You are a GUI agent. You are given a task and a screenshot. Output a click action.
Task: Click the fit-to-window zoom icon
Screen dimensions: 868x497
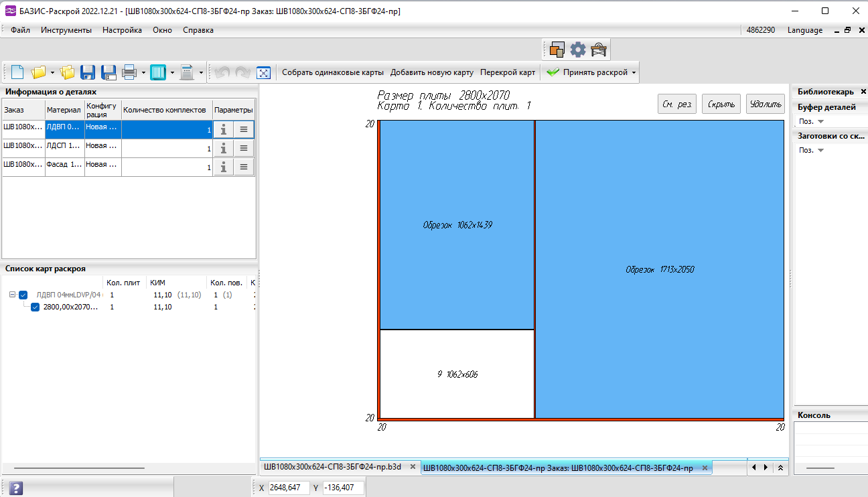pyautogui.click(x=263, y=72)
